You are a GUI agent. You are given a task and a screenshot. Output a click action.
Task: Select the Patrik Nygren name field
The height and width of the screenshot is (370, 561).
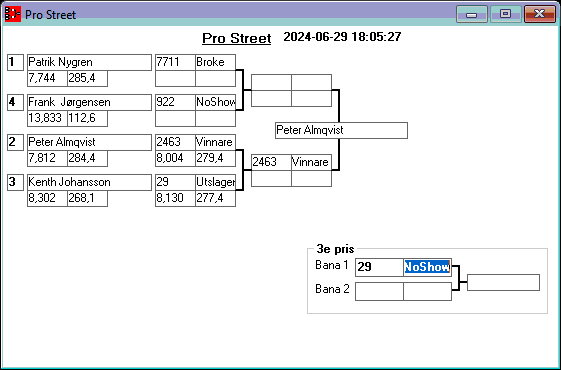[89, 62]
